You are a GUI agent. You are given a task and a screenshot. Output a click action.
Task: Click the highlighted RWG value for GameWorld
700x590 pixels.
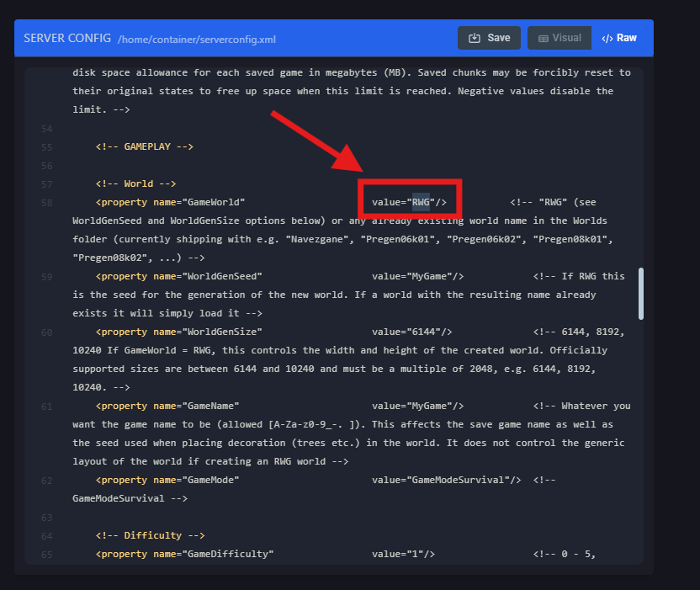pos(421,202)
